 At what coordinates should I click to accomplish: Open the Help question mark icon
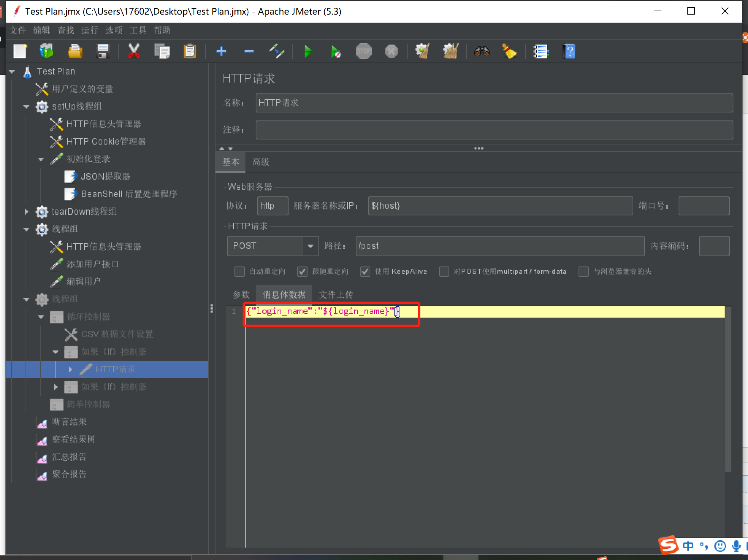coord(569,51)
